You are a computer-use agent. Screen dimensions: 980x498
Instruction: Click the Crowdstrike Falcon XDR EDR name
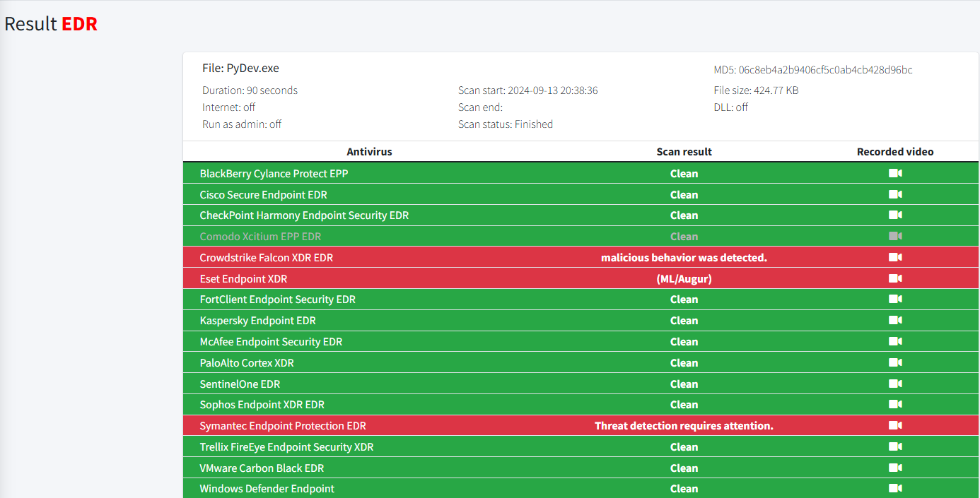pos(266,258)
